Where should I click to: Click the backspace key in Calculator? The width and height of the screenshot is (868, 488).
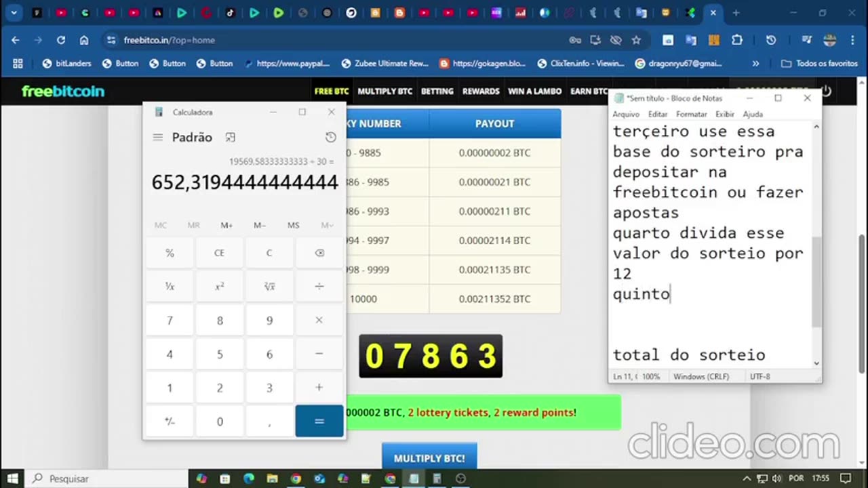coord(319,253)
